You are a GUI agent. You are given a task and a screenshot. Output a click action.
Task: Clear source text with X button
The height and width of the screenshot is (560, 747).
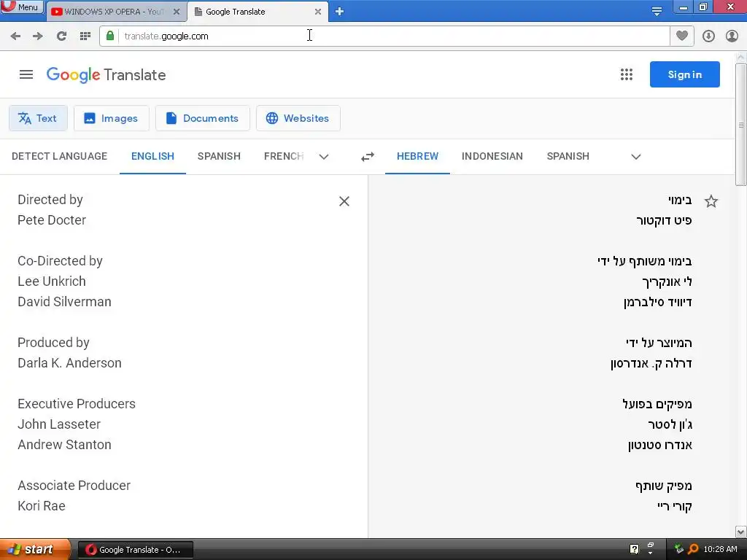(344, 201)
